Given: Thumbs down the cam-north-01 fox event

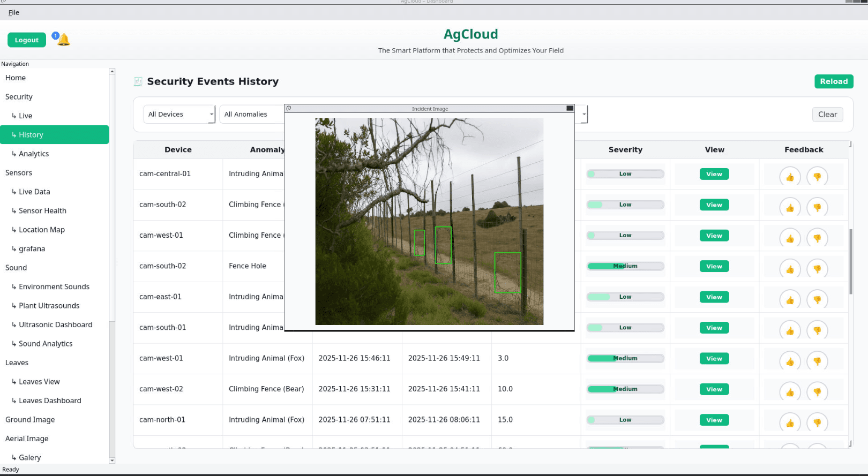Looking at the screenshot, I should 817,422.
